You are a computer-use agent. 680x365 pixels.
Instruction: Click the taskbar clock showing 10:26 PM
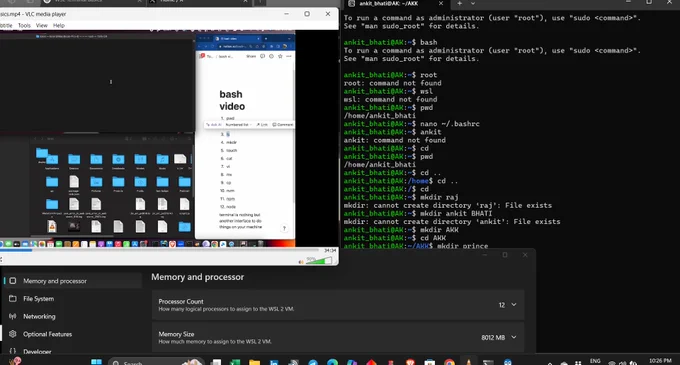[660, 361]
